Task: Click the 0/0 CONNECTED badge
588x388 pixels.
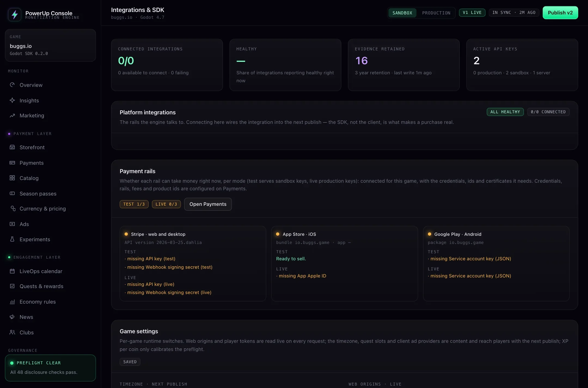Action: [x=548, y=112]
